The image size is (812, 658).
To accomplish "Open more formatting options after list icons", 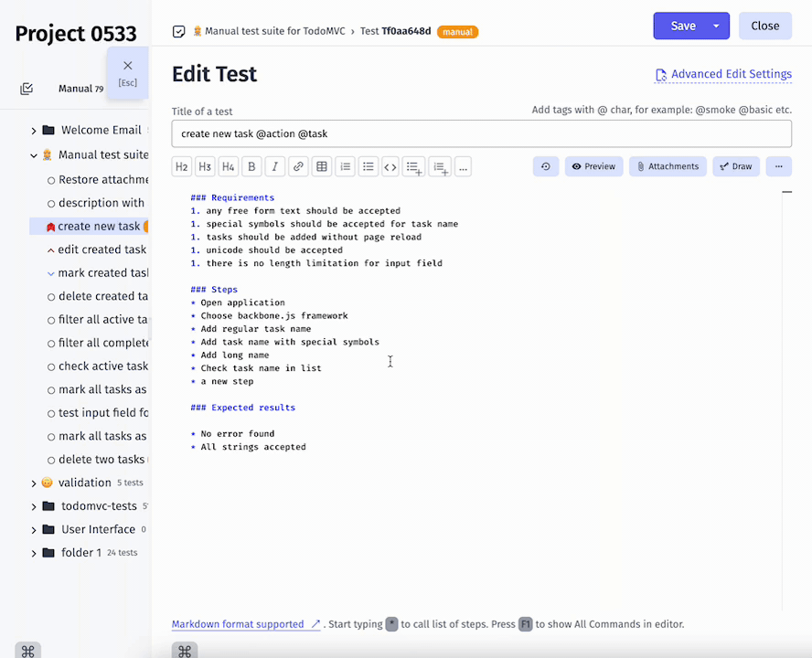I will 463,166.
